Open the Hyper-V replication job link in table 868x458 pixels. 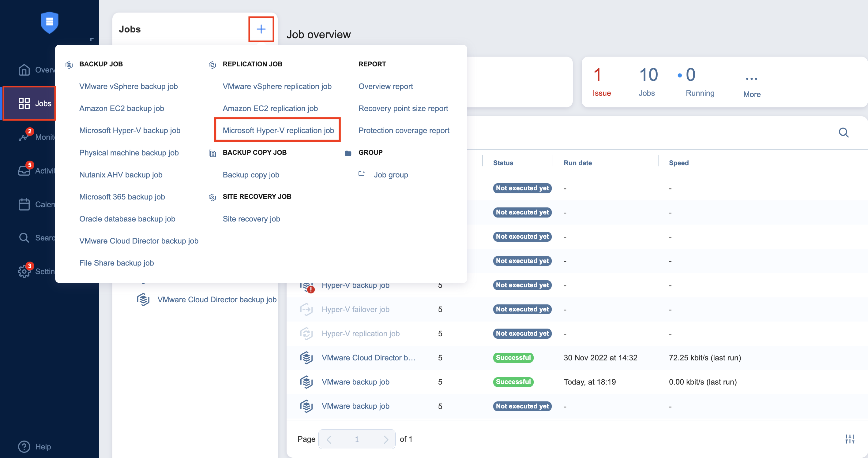pos(361,333)
